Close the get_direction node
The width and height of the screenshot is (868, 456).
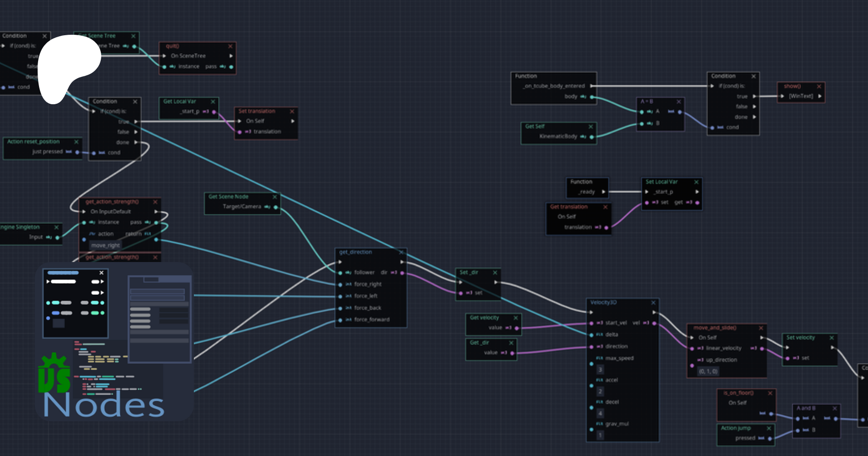[x=401, y=252]
